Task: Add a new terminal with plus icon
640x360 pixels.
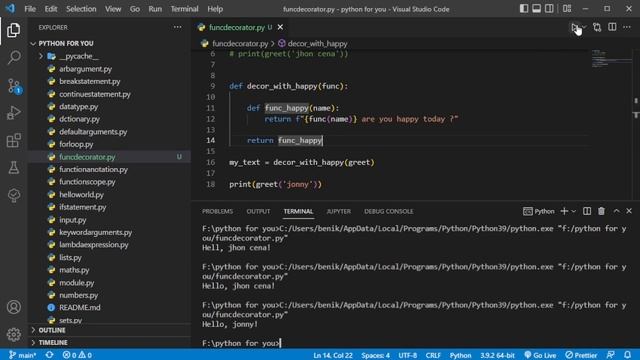Action: [564, 211]
